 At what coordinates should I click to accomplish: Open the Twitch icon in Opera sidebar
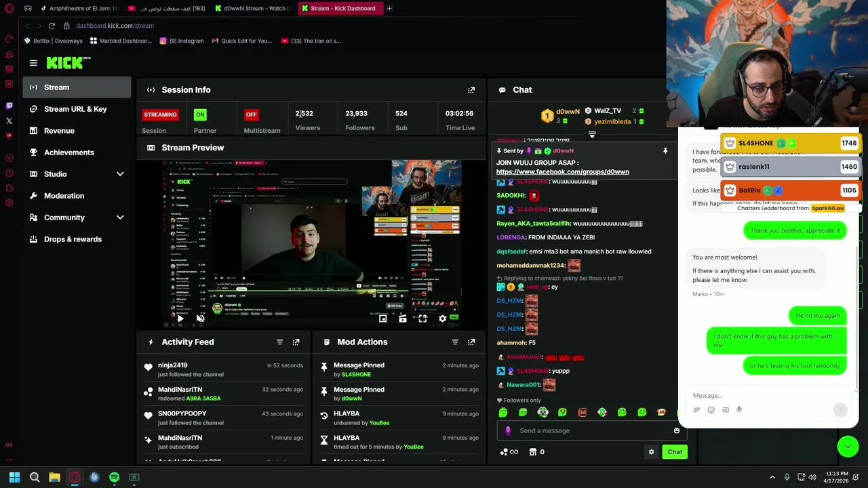click(9, 106)
